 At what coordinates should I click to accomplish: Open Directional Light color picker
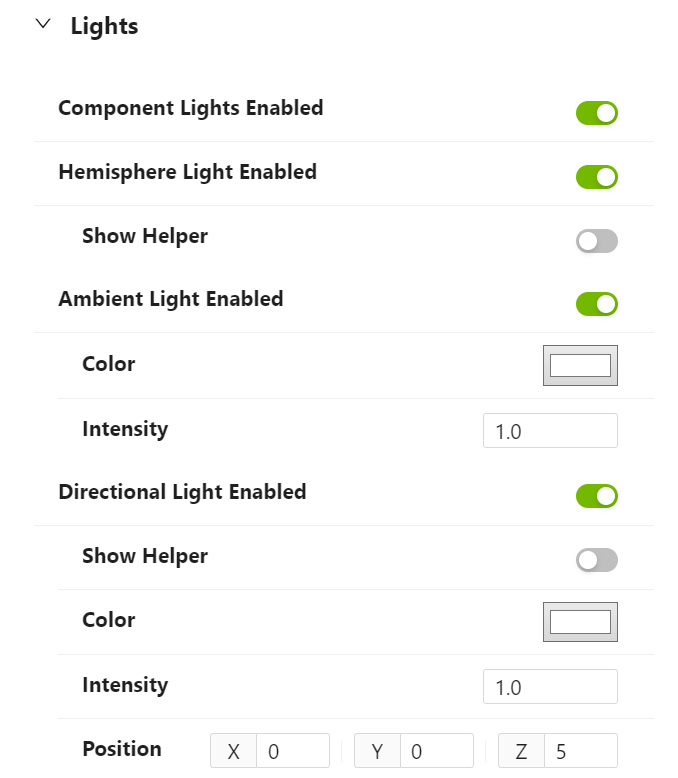580,621
